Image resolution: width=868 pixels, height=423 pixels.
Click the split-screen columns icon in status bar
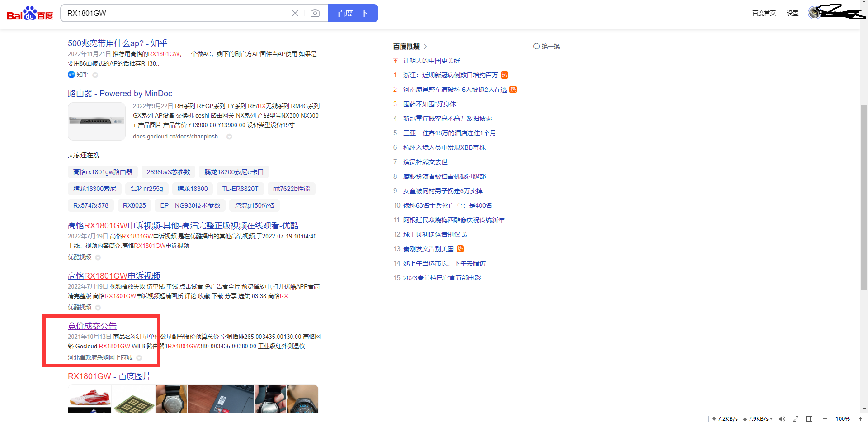coord(809,419)
